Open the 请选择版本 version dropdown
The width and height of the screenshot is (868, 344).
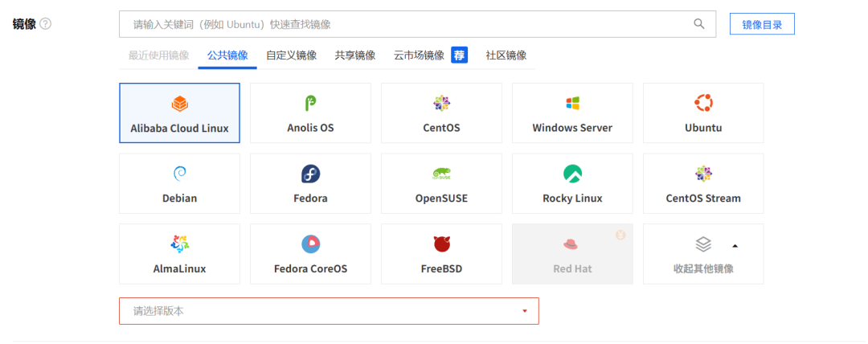329,311
